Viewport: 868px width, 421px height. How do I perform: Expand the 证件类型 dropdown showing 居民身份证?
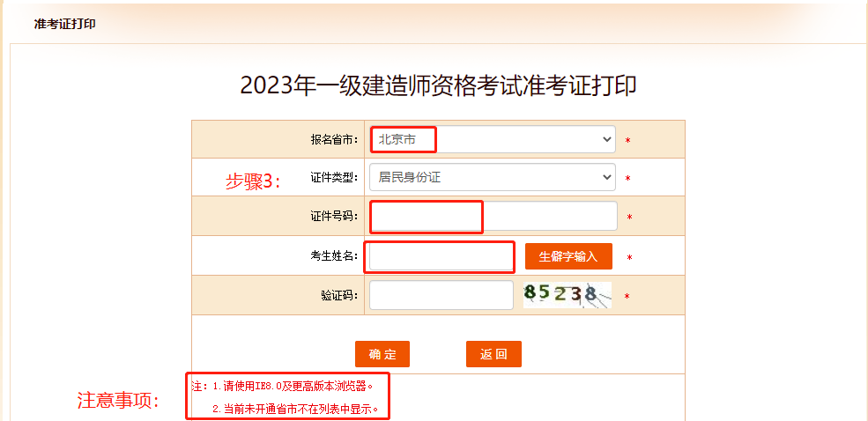click(493, 177)
